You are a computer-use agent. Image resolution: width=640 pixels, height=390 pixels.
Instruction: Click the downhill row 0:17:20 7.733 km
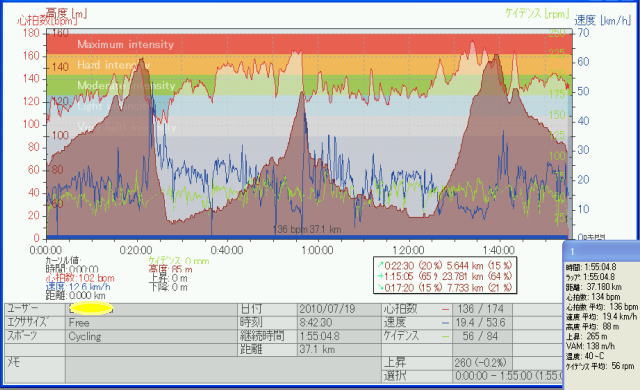(x=445, y=287)
